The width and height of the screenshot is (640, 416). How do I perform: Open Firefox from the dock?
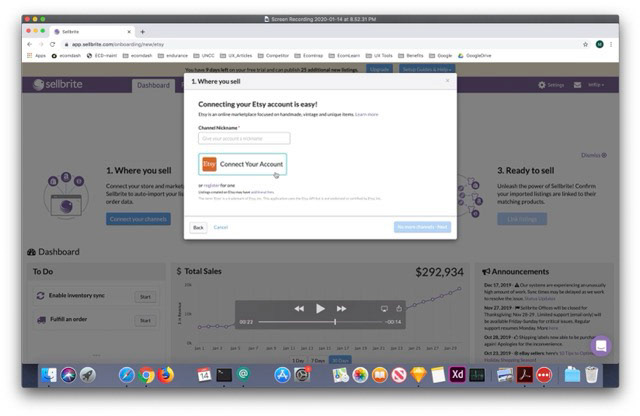[165, 375]
